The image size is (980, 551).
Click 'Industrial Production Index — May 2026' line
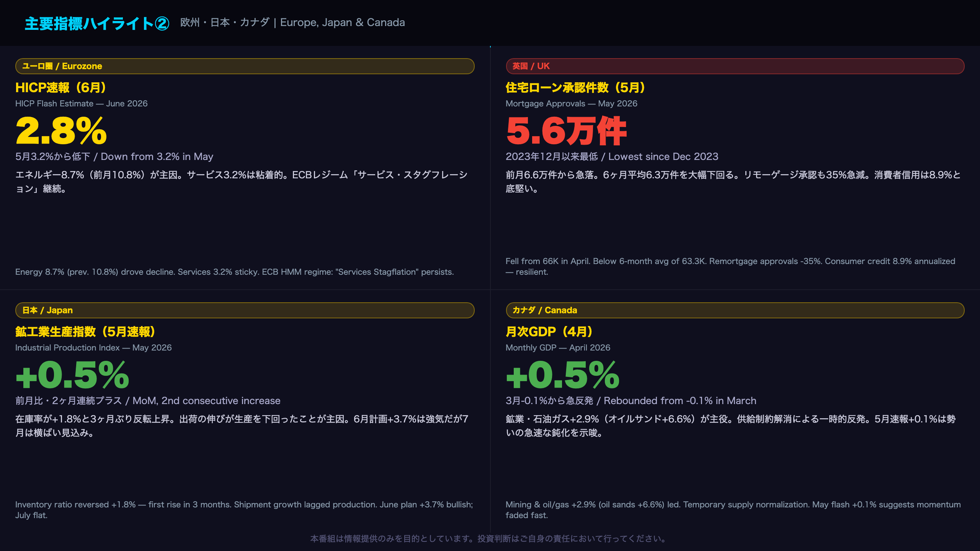click(x=93, y=348)
